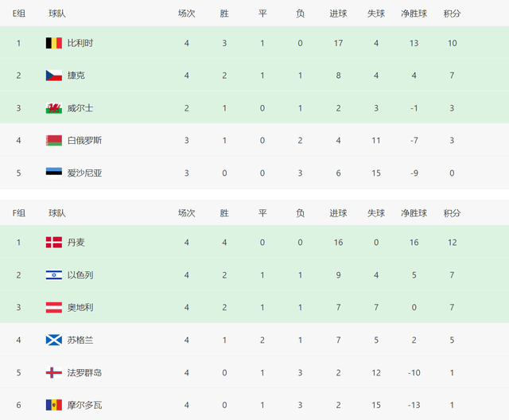Click the Austria flag icon
Screen dimensions: 509x420
pyautogui.click(x=53, y=307)
